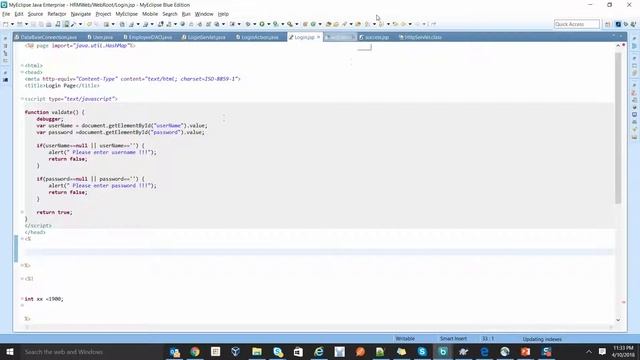Open the Run menu

coord(186,14)
